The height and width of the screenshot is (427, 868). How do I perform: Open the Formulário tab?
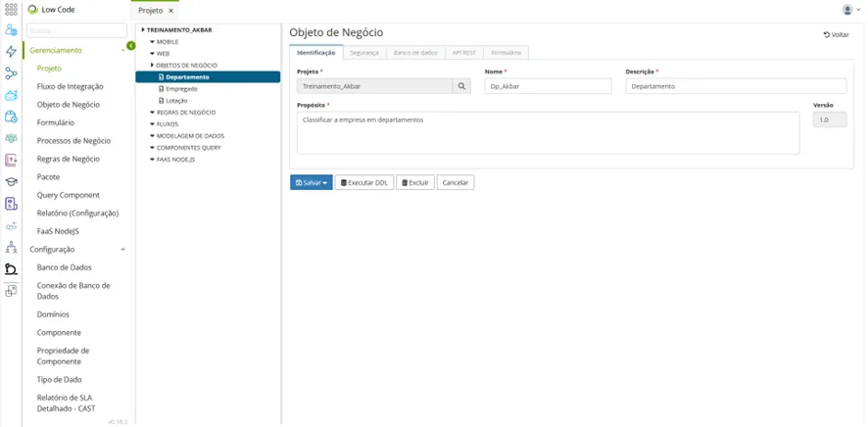coord(506,53)
